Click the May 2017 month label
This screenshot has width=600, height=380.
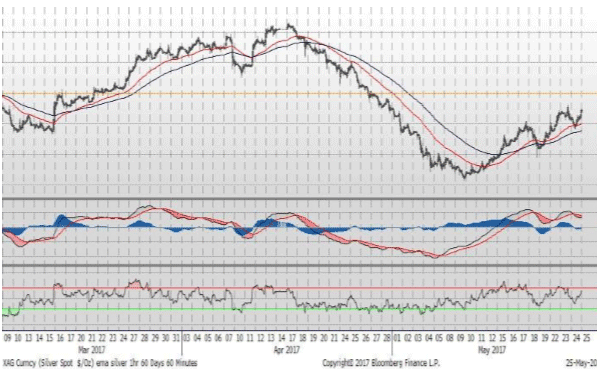[x=492, y=350]
